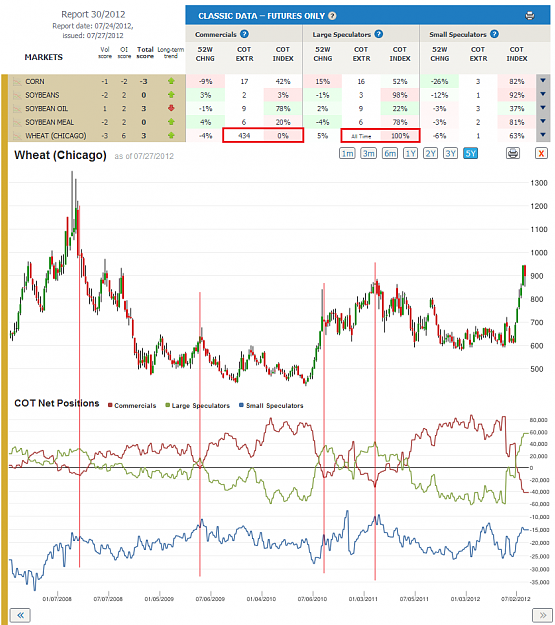Viewport: 555px width, 625px height.
Task: Select the active 5Y timeframe
Action: pos(470,153)
